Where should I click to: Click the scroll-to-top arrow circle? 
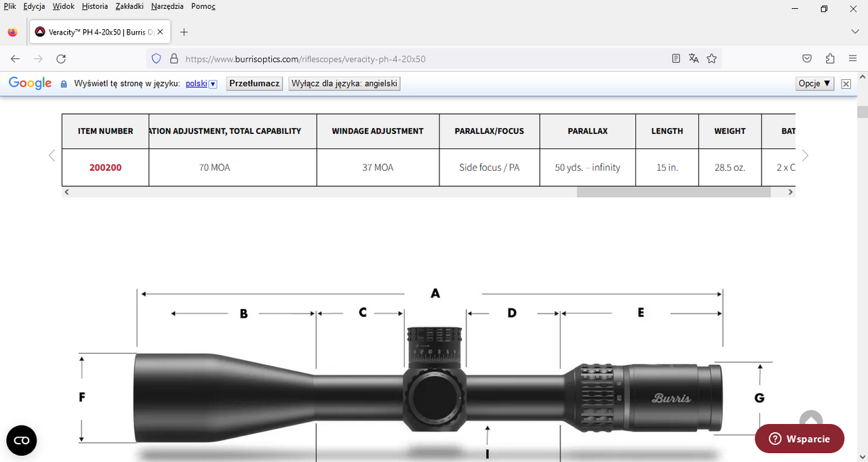(811, 418)
